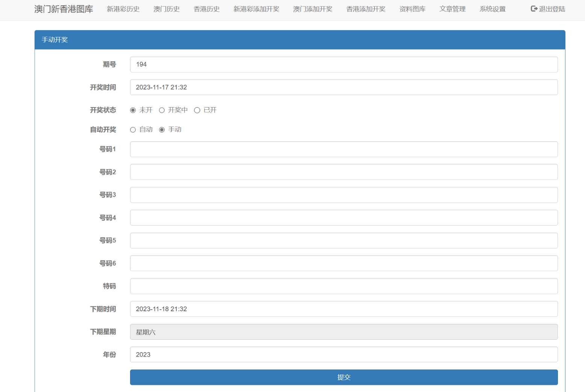
Task: Click the 下期时间 date field
Action: tap(344, 309)
